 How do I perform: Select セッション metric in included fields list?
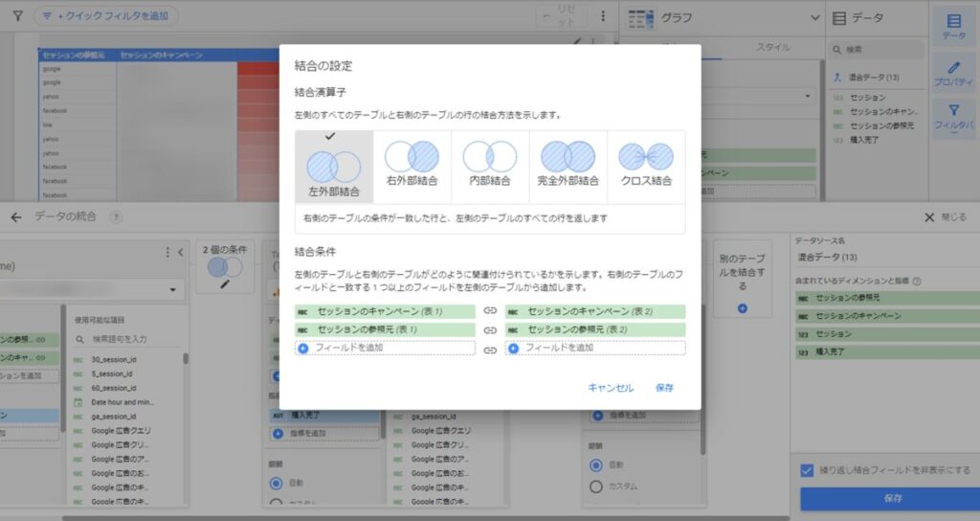pos(887,334)
